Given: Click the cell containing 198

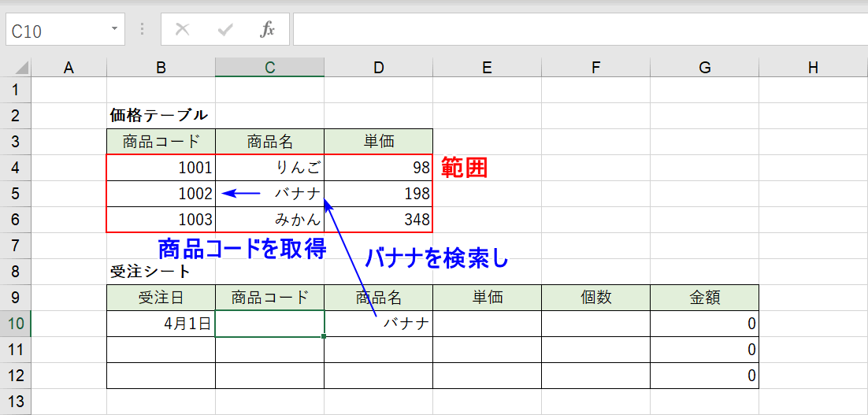Looking at the screenshot, I should [x=378, y=193].
